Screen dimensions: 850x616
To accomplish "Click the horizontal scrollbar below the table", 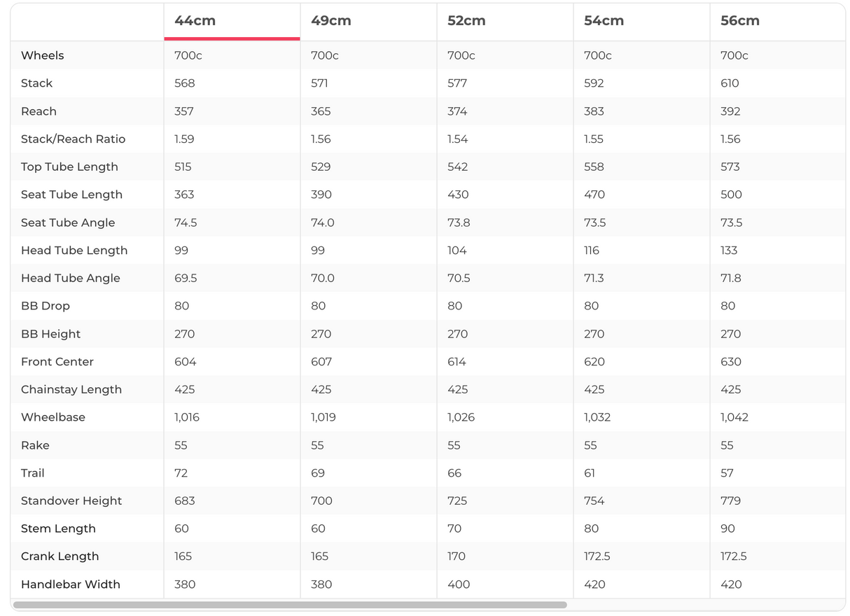I will [290, 605].
